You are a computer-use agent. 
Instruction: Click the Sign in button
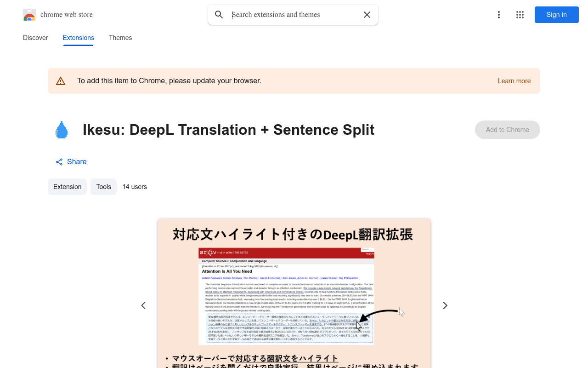tap(557, 15)
